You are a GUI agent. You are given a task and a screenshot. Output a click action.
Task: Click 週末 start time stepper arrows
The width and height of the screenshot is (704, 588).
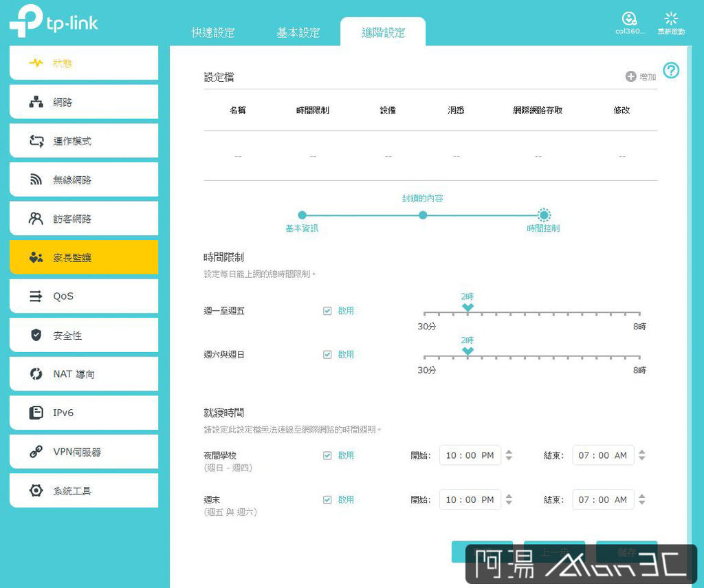[x=509, y=499]
